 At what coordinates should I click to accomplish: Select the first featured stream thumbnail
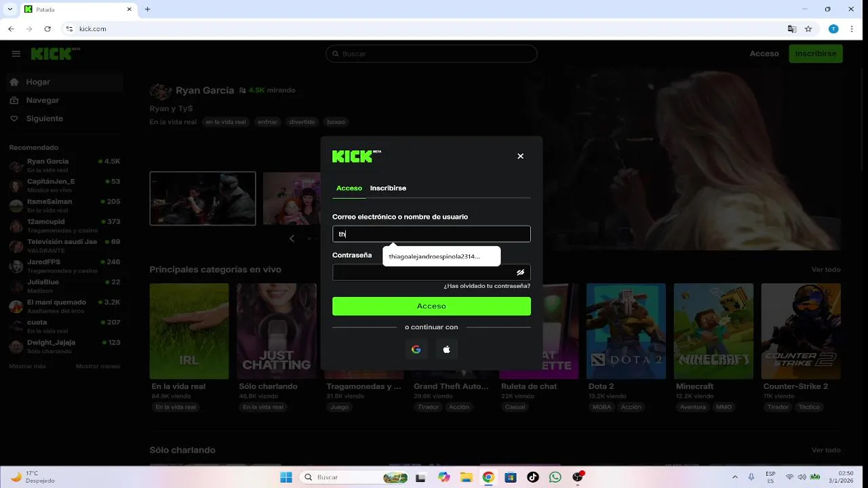pos(203,198)
